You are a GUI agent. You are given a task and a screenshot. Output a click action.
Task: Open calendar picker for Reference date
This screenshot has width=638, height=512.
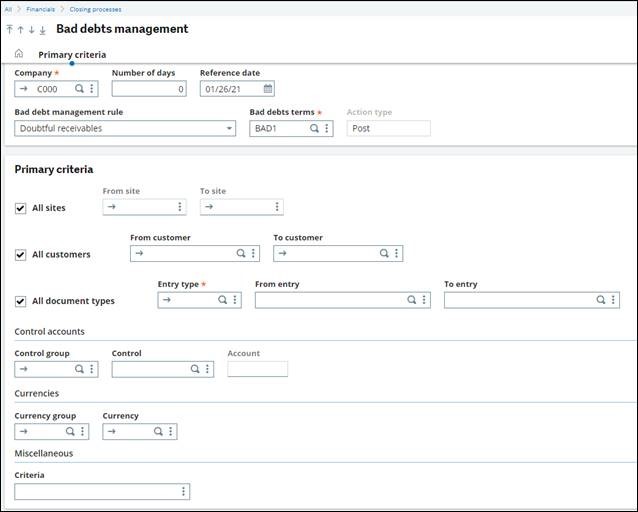tap(268, 89)
